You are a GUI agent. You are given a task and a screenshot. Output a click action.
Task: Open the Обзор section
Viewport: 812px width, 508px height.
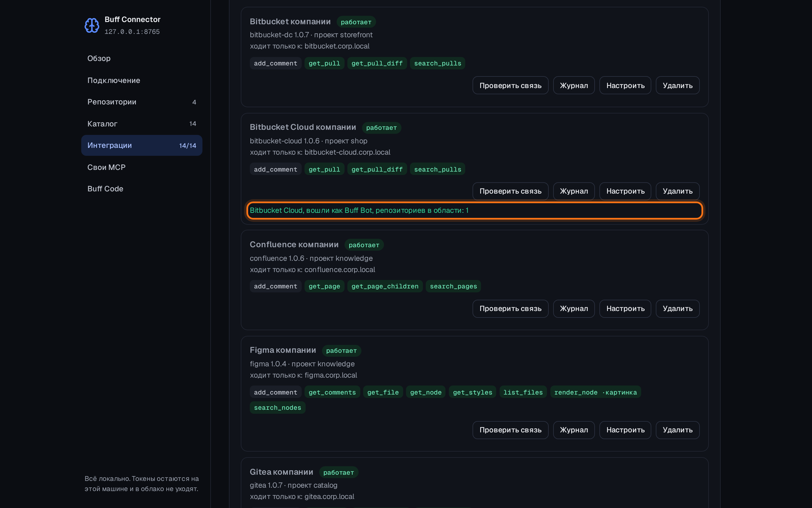click(x=142, y=58)
